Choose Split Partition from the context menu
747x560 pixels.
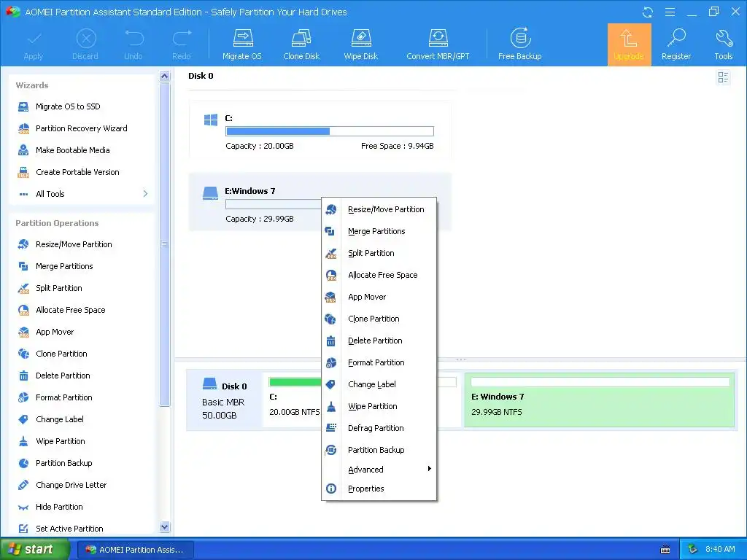pyautogui.click(x=379, y=253)
